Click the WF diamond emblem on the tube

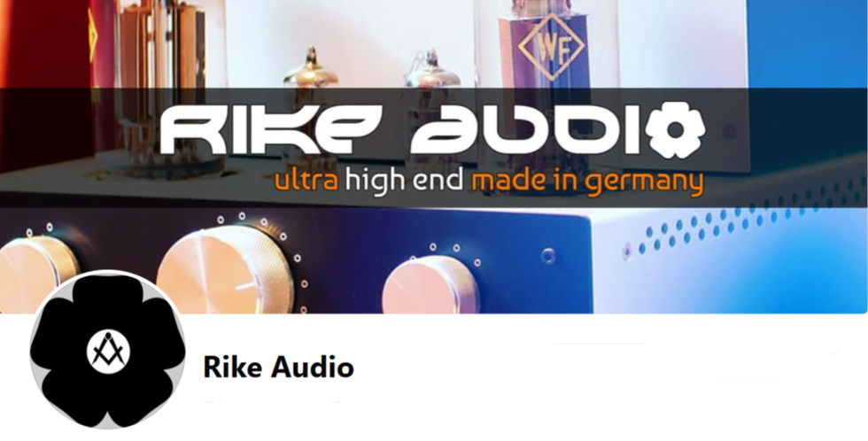551,45
